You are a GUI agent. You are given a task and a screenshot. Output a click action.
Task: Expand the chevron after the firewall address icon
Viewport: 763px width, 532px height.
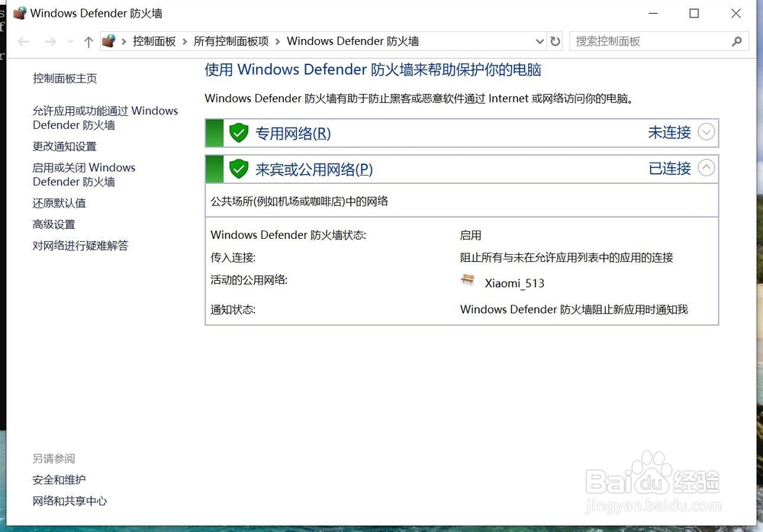[124, 42]
